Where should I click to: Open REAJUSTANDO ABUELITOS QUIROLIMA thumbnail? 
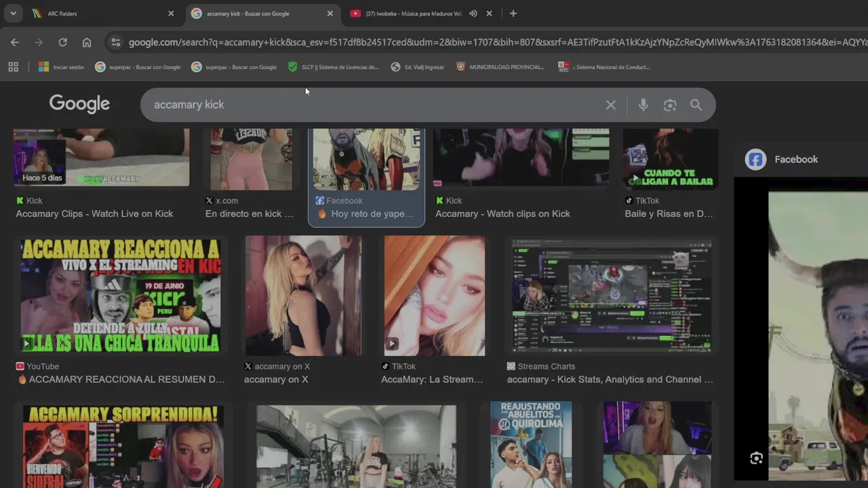click(x=531, y=445)
